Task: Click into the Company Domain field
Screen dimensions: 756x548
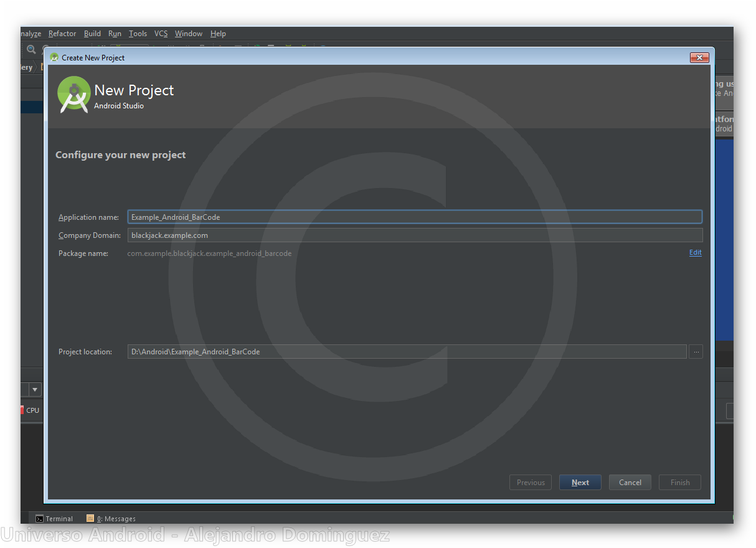Action: point(414,235)
